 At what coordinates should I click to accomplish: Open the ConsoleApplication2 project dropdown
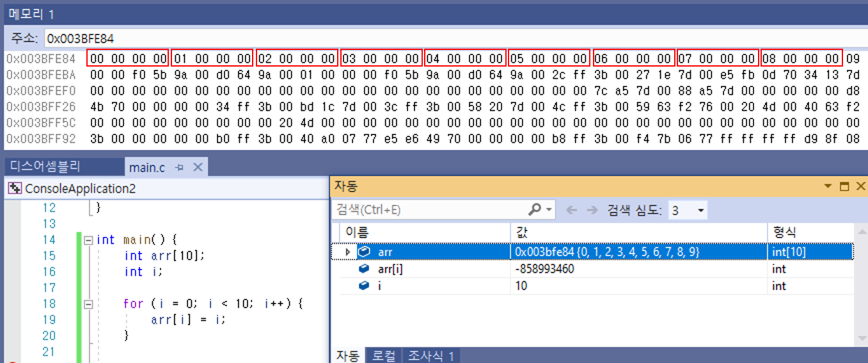166,188
